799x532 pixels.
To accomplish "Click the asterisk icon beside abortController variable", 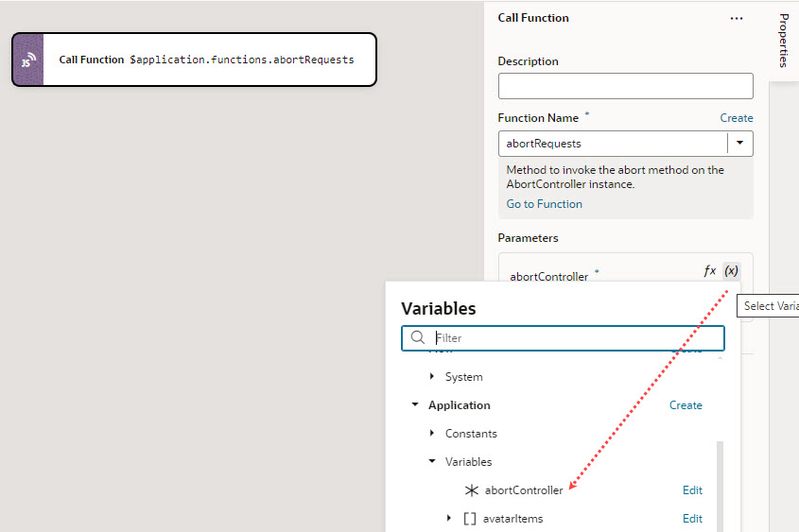I will pyautogui.click(x=472, y=490).
